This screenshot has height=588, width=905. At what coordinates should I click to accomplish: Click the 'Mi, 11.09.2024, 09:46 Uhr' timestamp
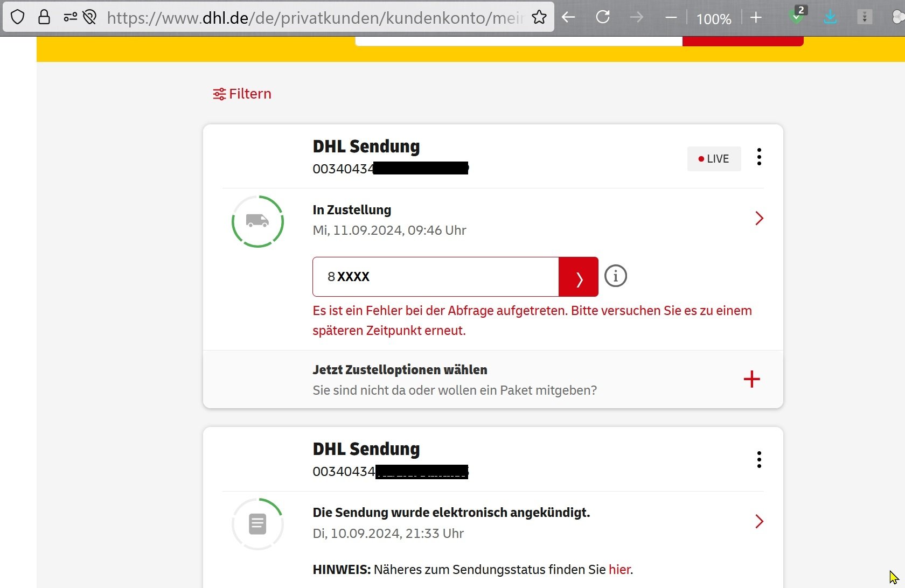point(389,230)
